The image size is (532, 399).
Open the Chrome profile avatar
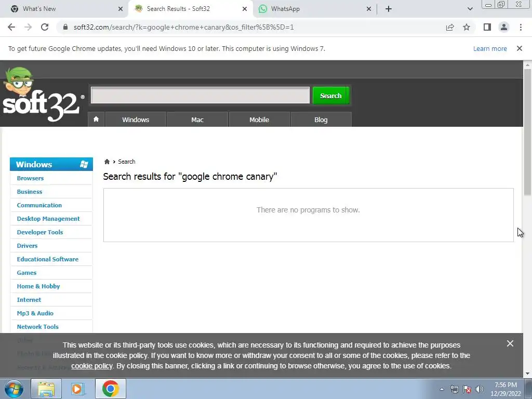pyautogui.click(x=504, y=27)
